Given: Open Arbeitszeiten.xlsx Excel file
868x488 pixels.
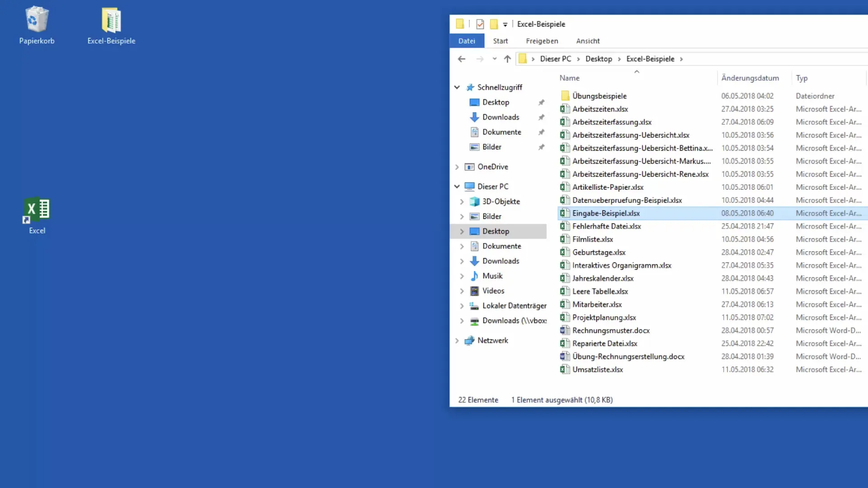Looking at the screenshot, I should tap(600, 109).
